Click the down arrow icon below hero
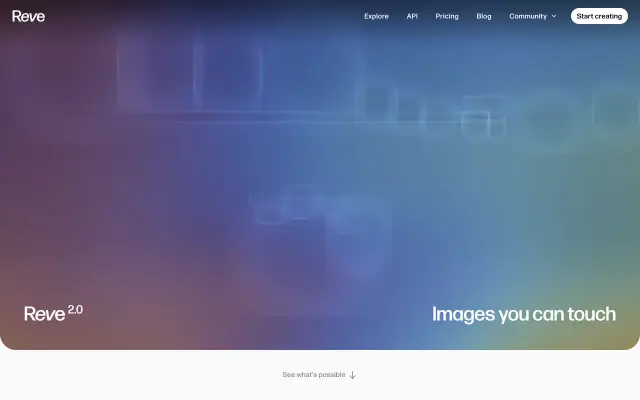Screen dimensions: 640x400 (353, 375)
